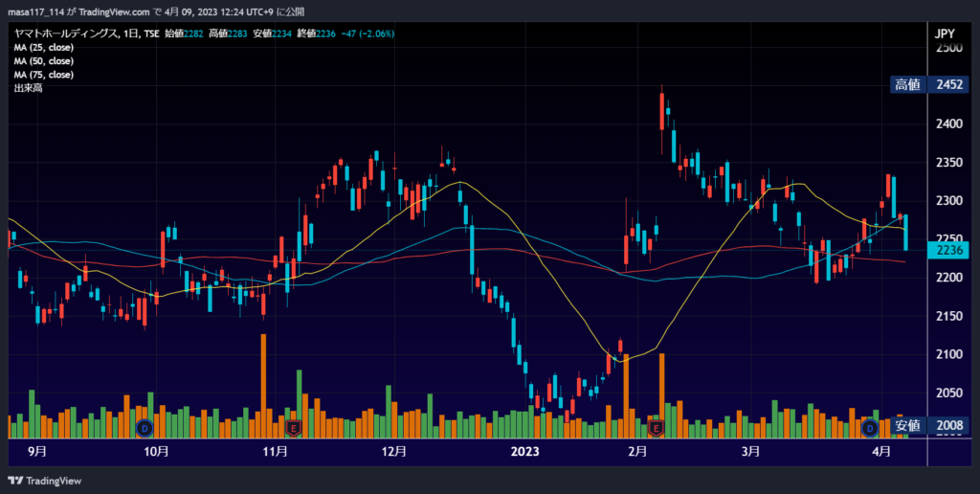This screenshot has width=980, height=494.
Task: Click the 安値 2008 price label
Action: tap(929, 426)
